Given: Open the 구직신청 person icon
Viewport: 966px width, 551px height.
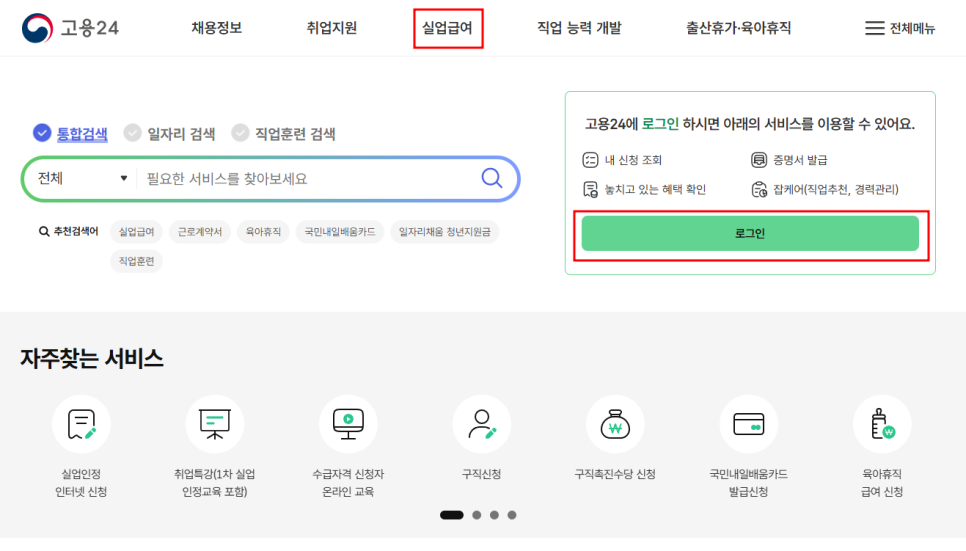Looking at the screenshot, I should click(x=482, y=424).
